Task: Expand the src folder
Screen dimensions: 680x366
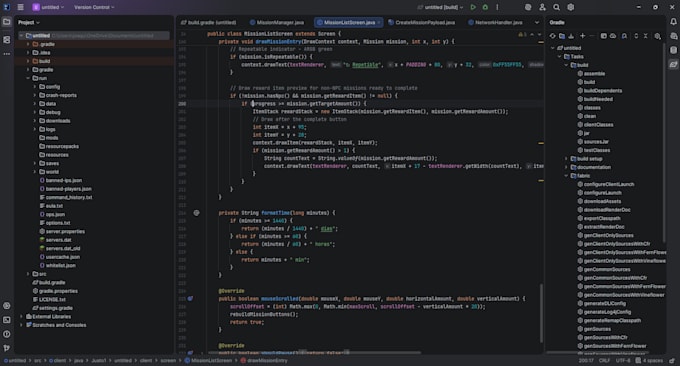Action: click(x=28, y=274)
